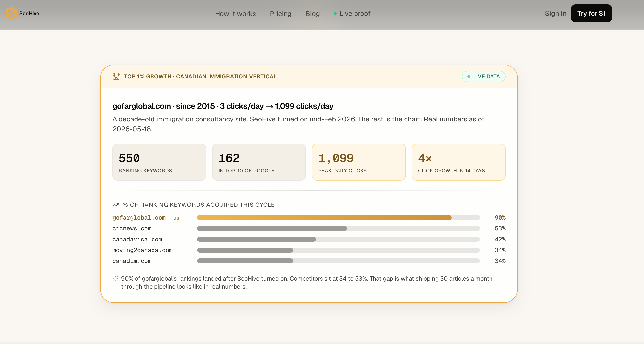Click the Sign in link

click(555, 14)
